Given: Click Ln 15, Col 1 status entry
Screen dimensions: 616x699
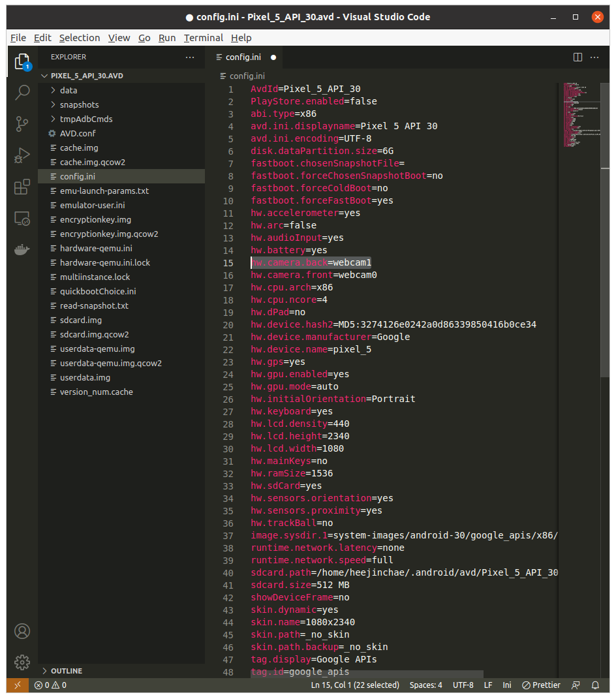Looking at the screenshot, I should [355, 685].
